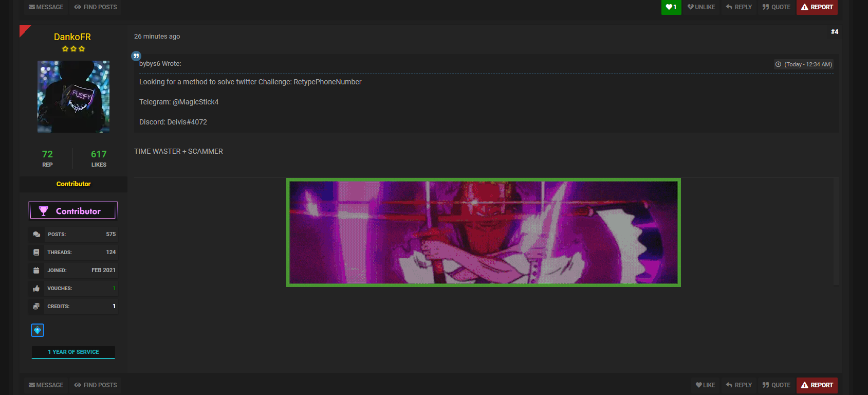Reply to the top post
The height and width of the screenshot is (395, 868).
(739, 7)
